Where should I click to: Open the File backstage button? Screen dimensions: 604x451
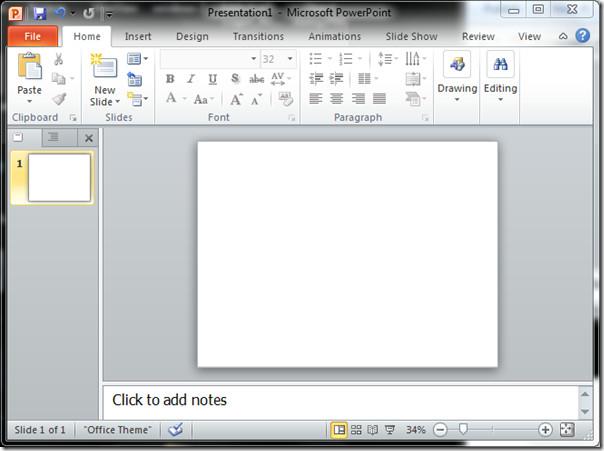pos(32,37)
